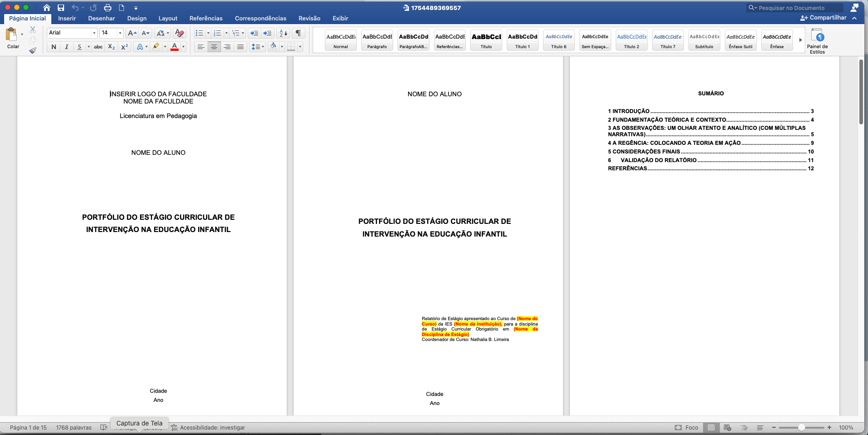Switch to Web Layout view in status bar

727,428
